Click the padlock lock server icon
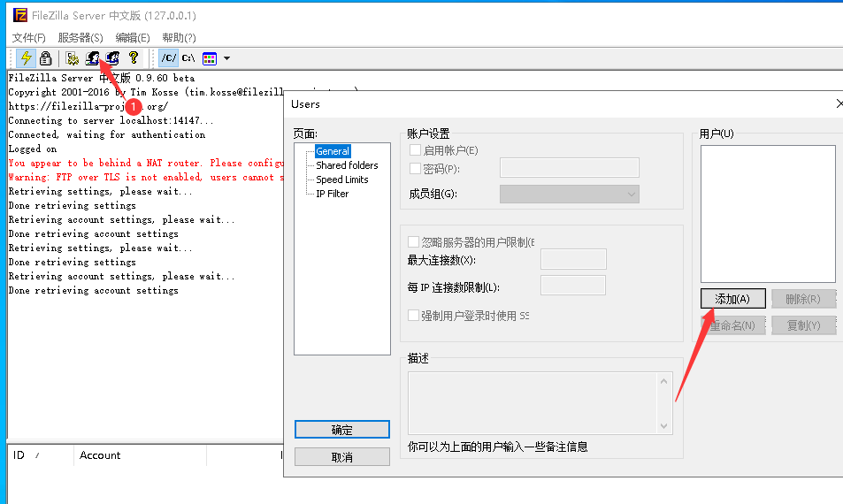The height and width of the screenshot is (504, 843). [x=46, y=58]
